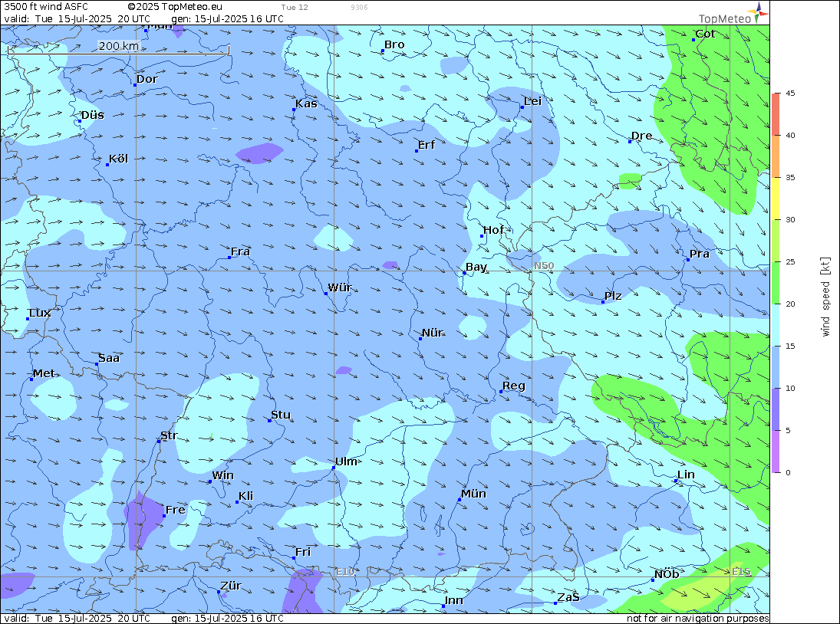The image size is (840, 624).
Task: Click the '15' value on wind legend
Action: click(790, 346)
